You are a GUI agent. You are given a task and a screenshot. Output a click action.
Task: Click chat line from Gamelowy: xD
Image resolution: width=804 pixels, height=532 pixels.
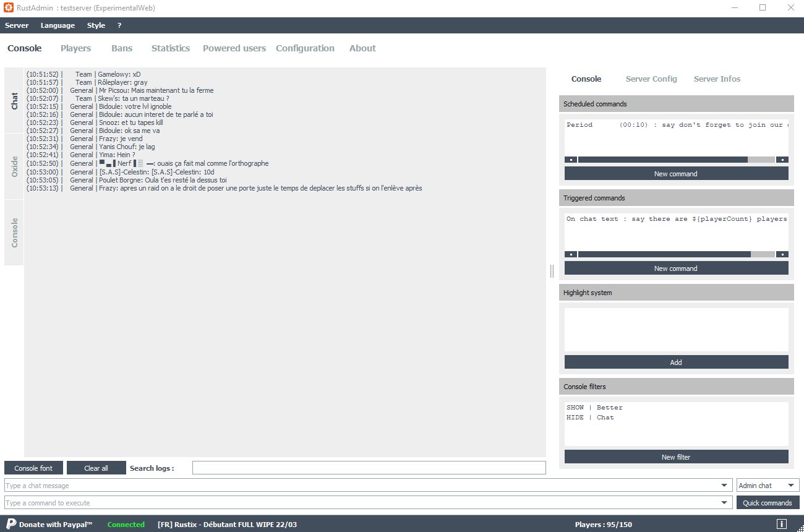(x=83, y=74)
